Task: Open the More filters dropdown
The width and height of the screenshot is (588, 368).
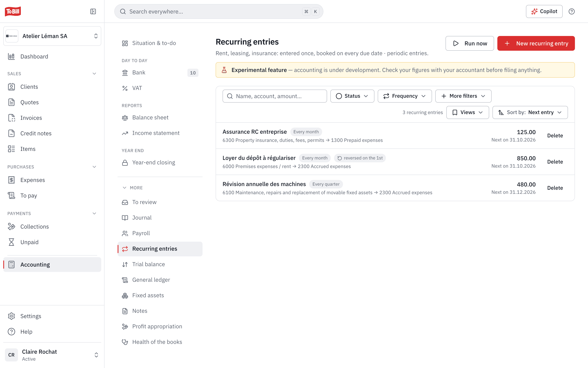Action: pyautogui.click(x=463, y=96)
